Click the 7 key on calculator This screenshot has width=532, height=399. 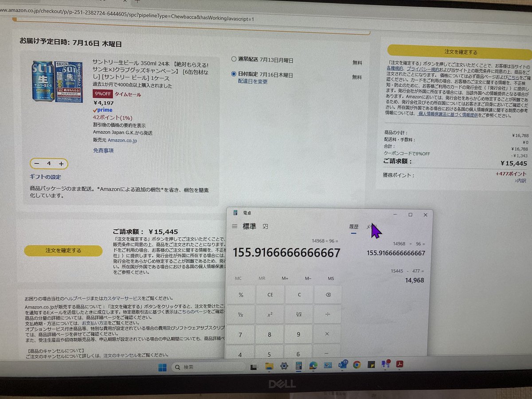click(241, 334)
